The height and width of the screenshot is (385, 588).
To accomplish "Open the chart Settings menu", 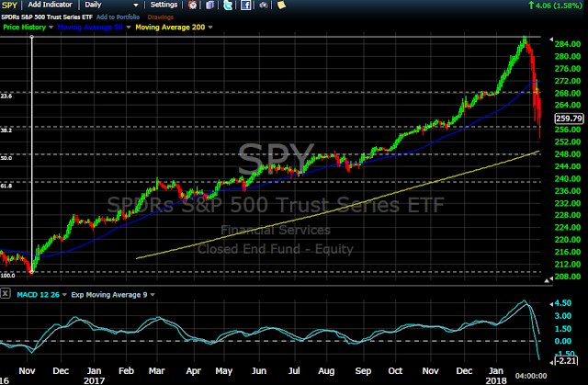I will [x=164, y=5].
